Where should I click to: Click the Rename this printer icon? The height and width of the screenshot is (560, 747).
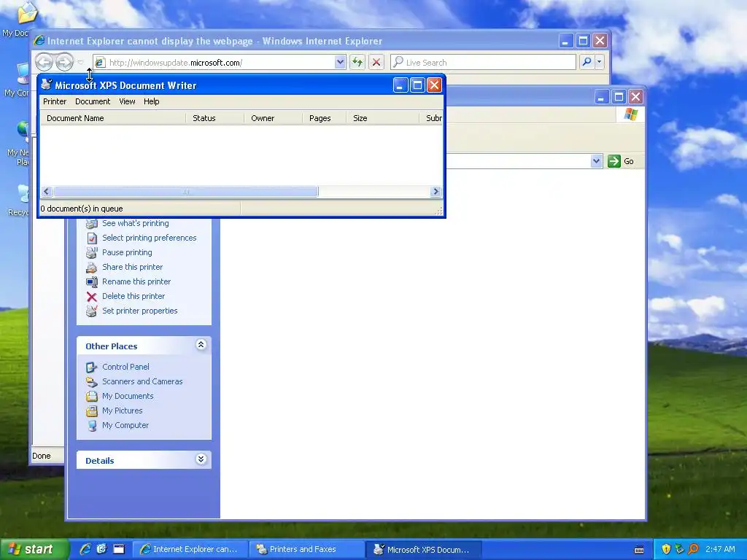point(92,282)
